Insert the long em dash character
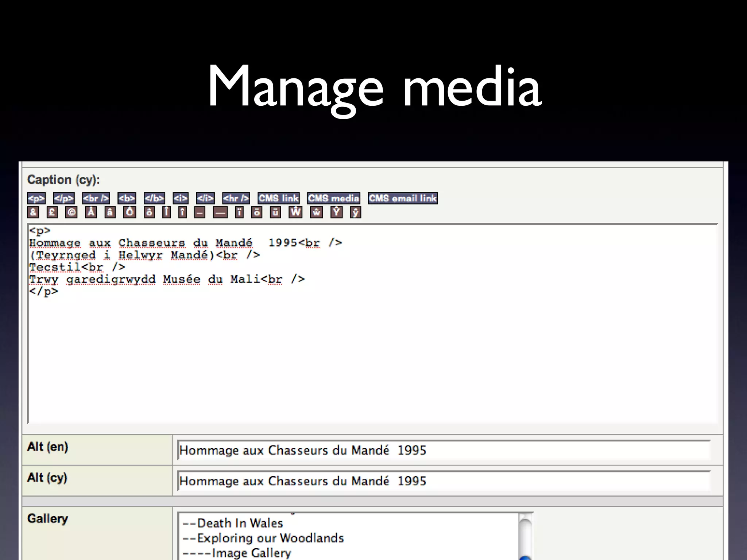747x560 pixels. pos(220,212)
